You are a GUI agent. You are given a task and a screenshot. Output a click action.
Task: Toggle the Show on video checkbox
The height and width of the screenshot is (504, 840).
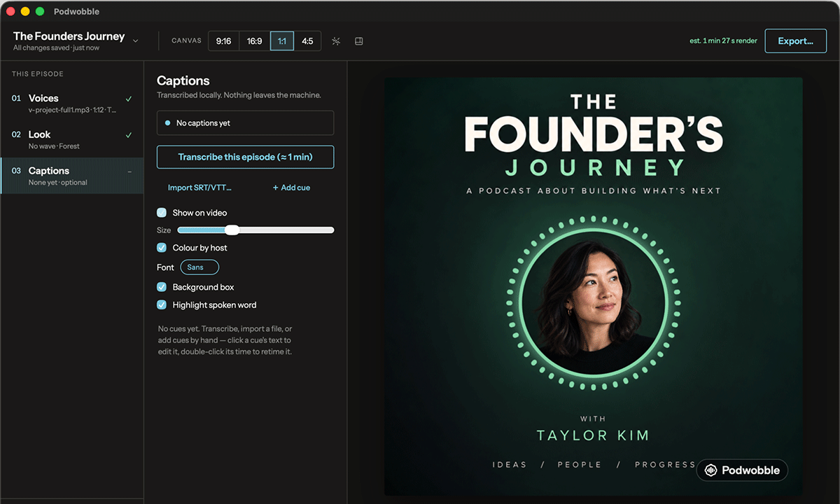pos(162,213)
